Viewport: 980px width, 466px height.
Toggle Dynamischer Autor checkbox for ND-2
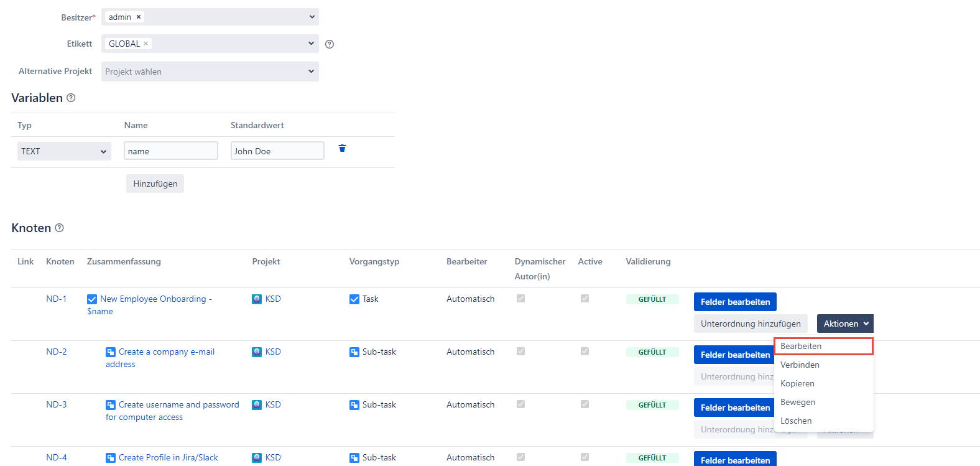pyautogui.click(x=520, y=352)
